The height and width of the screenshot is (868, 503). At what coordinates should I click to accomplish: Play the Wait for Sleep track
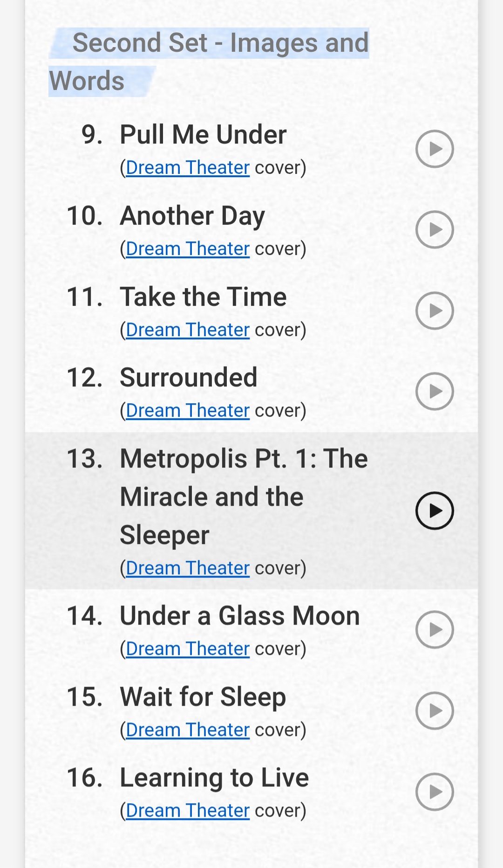[435, 710]
